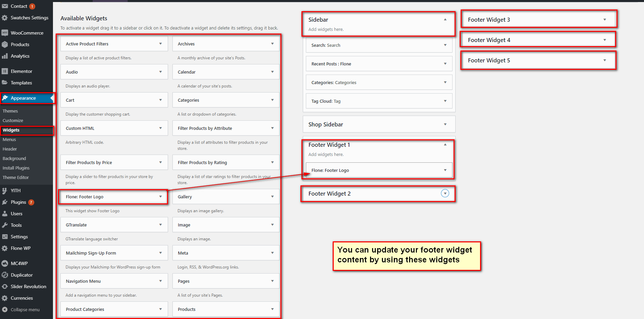Click the Products box icon
This screenshot has width=644, height=319.
[x=5, y=44]
